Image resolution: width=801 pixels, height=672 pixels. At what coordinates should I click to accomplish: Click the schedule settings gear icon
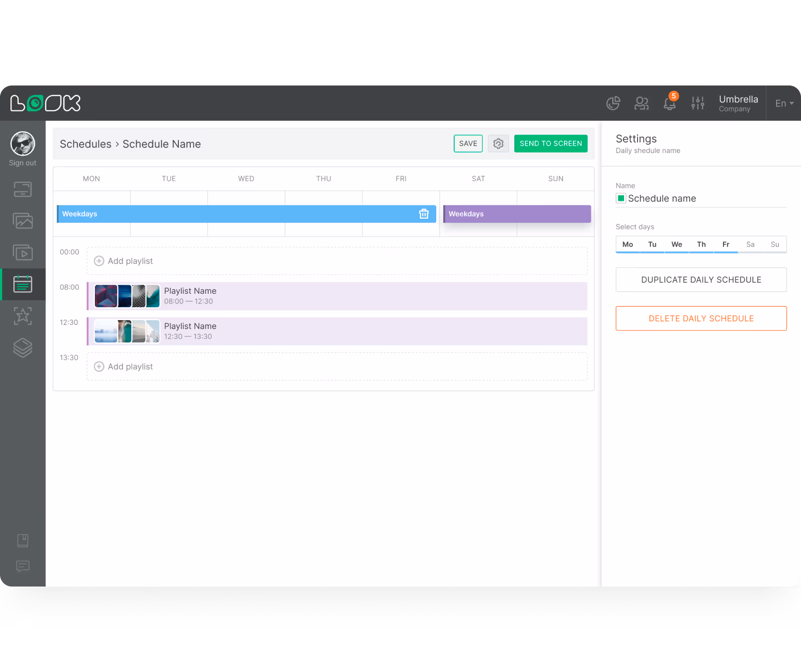498,144
